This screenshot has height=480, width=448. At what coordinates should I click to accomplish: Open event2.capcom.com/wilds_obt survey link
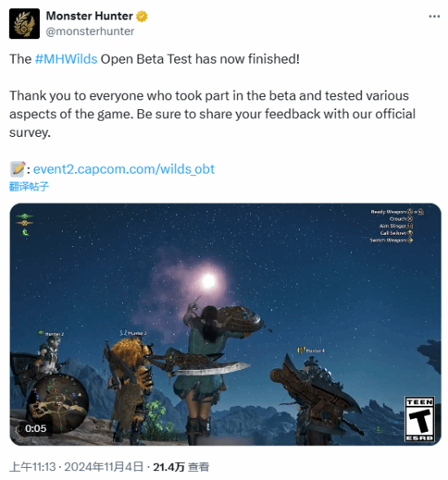(124, 169)
